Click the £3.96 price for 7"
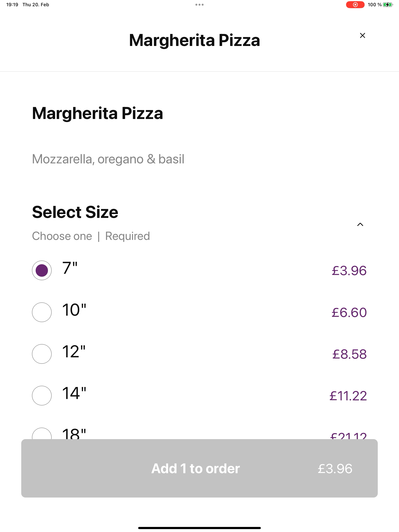Viewport: 399px width, 532px height. pos(349,270)
